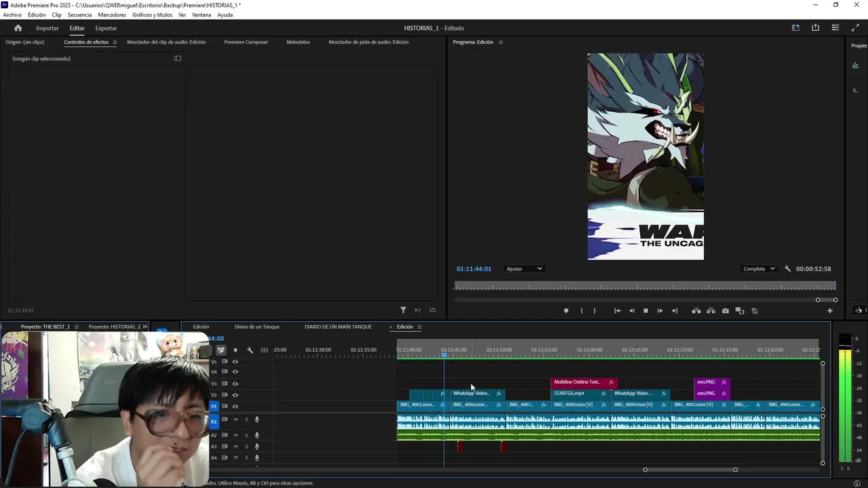Toggle the show/hide timeline view icon in Effect Controls
The height and width of the screenshot is (488, 868).
click(178, 58)
